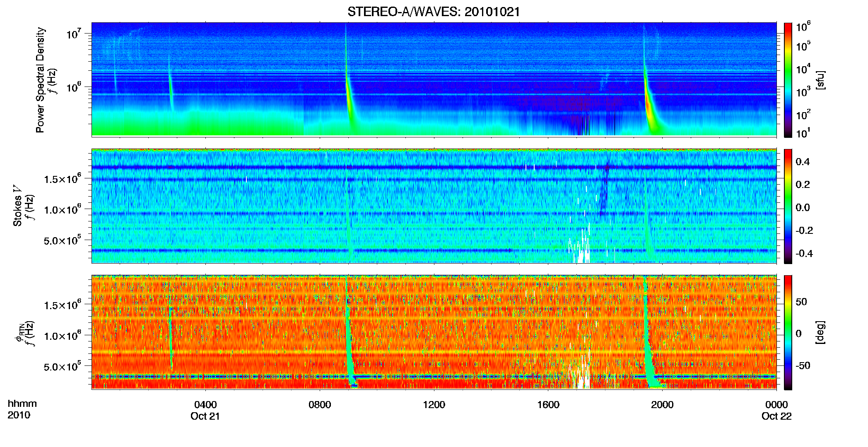Click the 10^6 tick on the Power Spectral Density axis
Viewport: 868px width, 447px height.
[x=75, y=87]
